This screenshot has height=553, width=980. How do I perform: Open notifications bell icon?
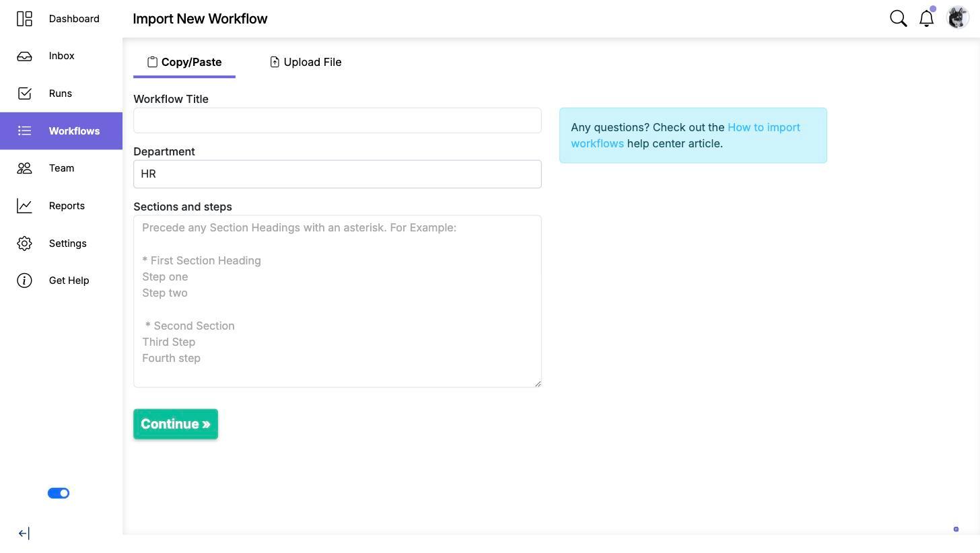tap(927, 18)
